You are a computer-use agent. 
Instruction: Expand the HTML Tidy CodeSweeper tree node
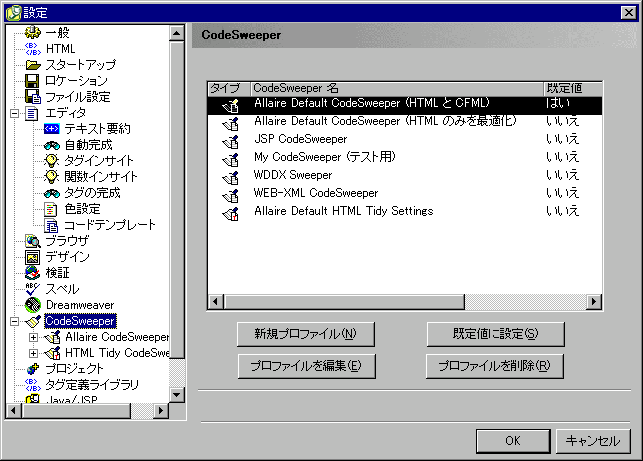[x=34, y=354]
